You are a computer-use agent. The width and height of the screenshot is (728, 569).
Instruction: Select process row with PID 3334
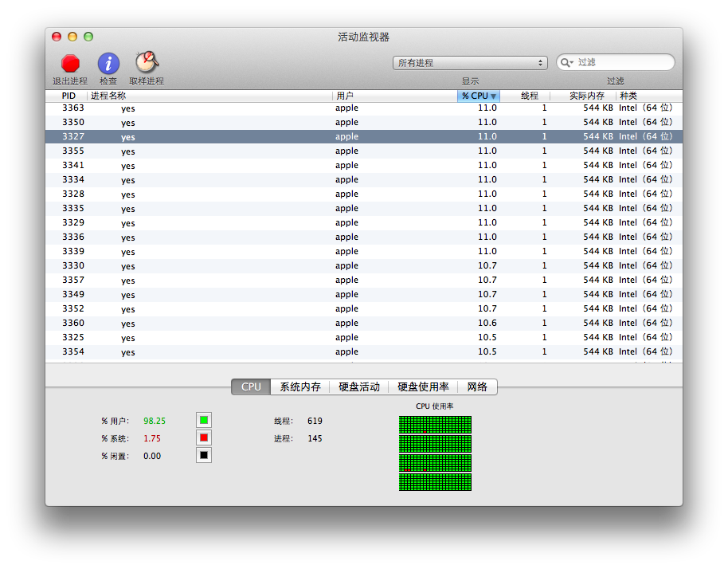363,180
